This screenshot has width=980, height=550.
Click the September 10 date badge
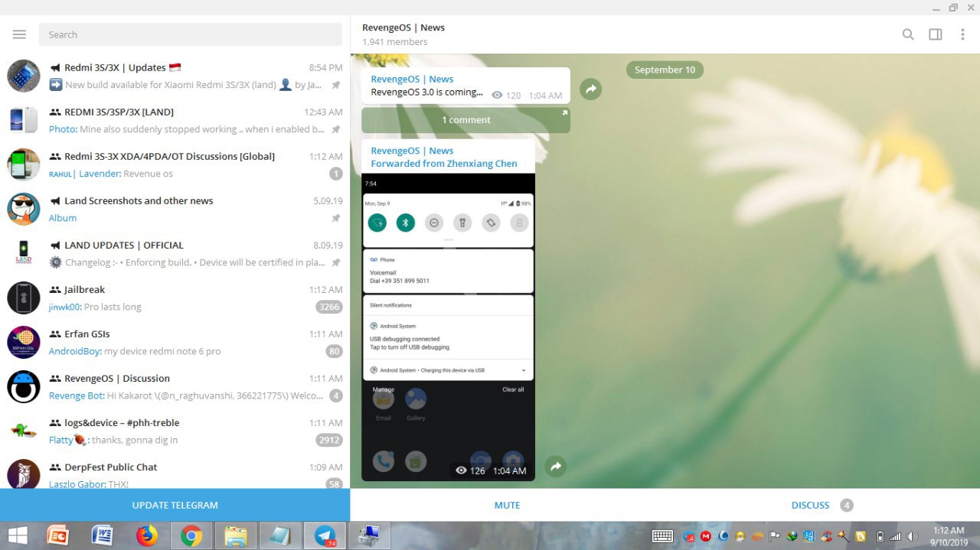665,70
